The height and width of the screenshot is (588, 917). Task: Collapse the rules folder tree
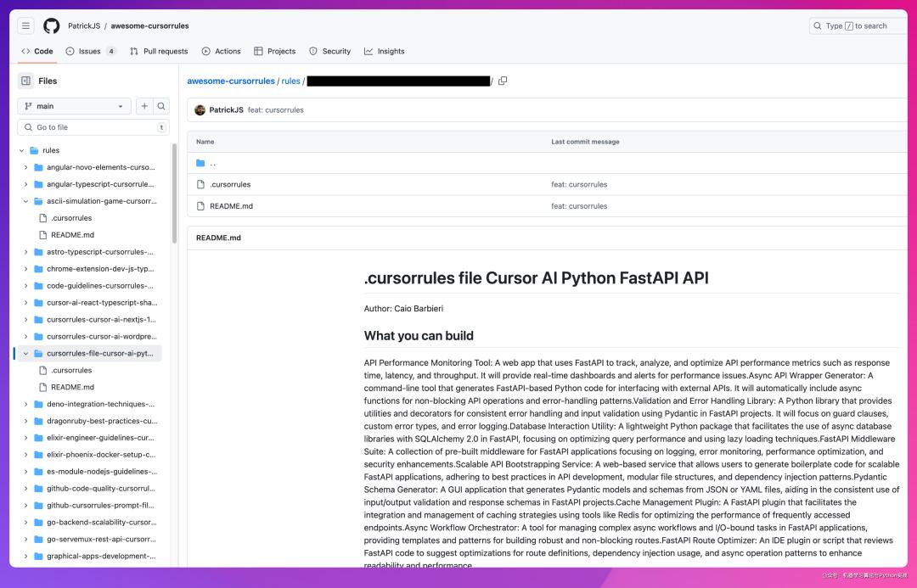22,150
